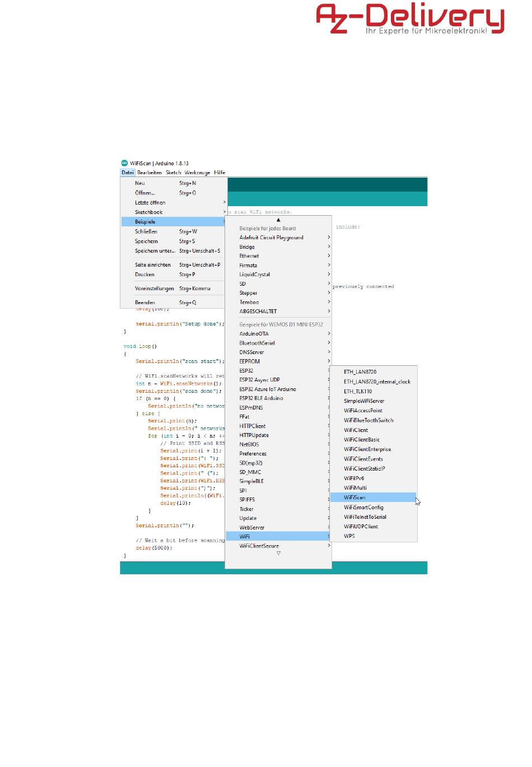The width and height of the screenshot is (532, 767).
Task: Click the up arrow atop the examples list
Action: coord(278,220)
